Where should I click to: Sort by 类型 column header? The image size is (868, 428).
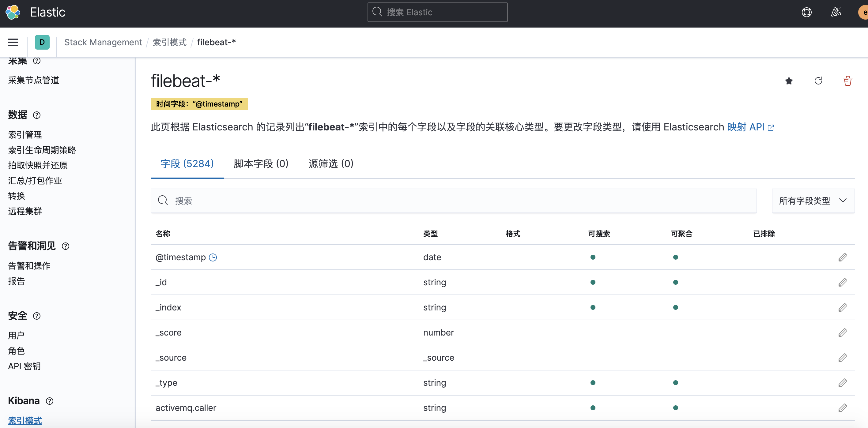(x=430, y=234)
